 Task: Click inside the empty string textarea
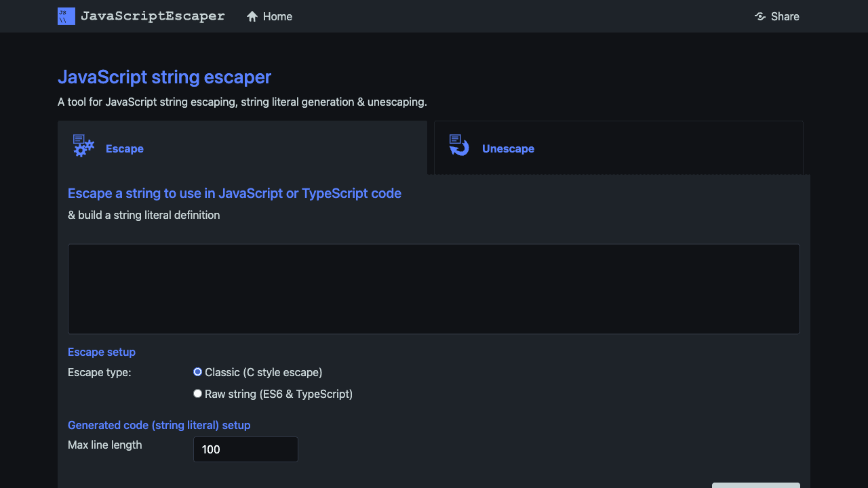coord(433,288)
